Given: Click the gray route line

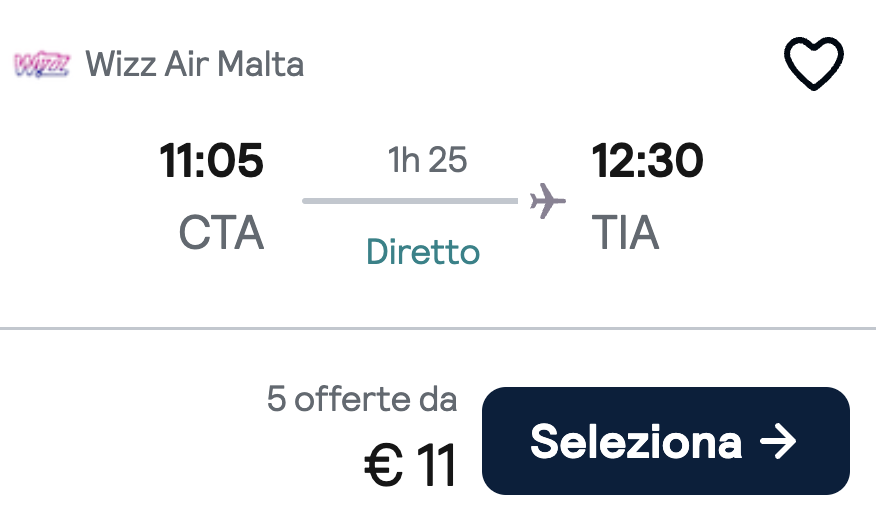Looking at the screenshot, I should tap(410, 201).
